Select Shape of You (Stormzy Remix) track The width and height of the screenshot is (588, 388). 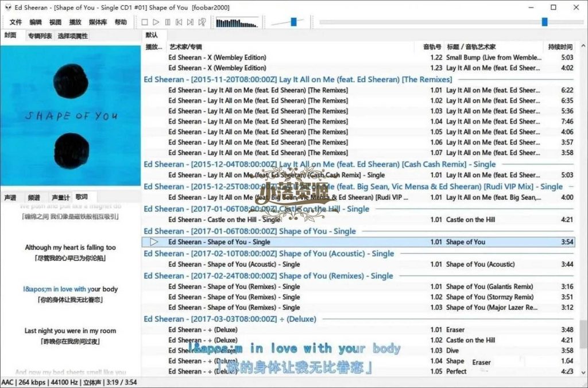[x=358, y=297]
